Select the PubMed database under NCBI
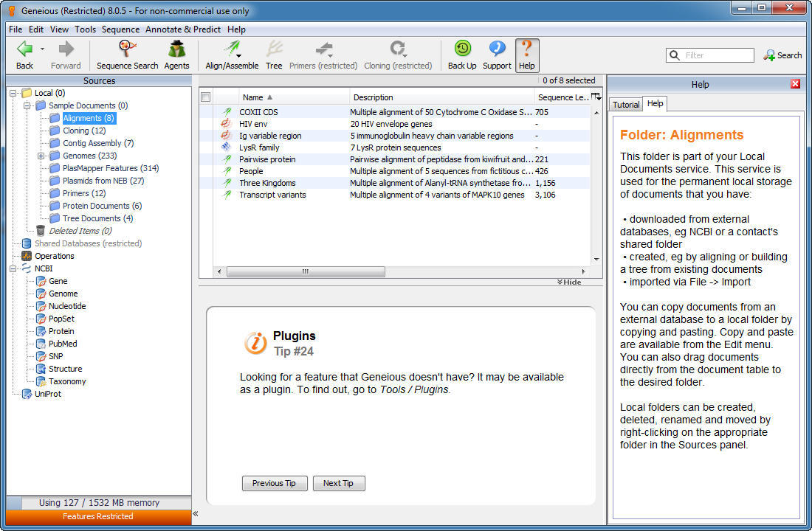Image resolution: width=812 pixels, height=531 pixels. [62, 344]
